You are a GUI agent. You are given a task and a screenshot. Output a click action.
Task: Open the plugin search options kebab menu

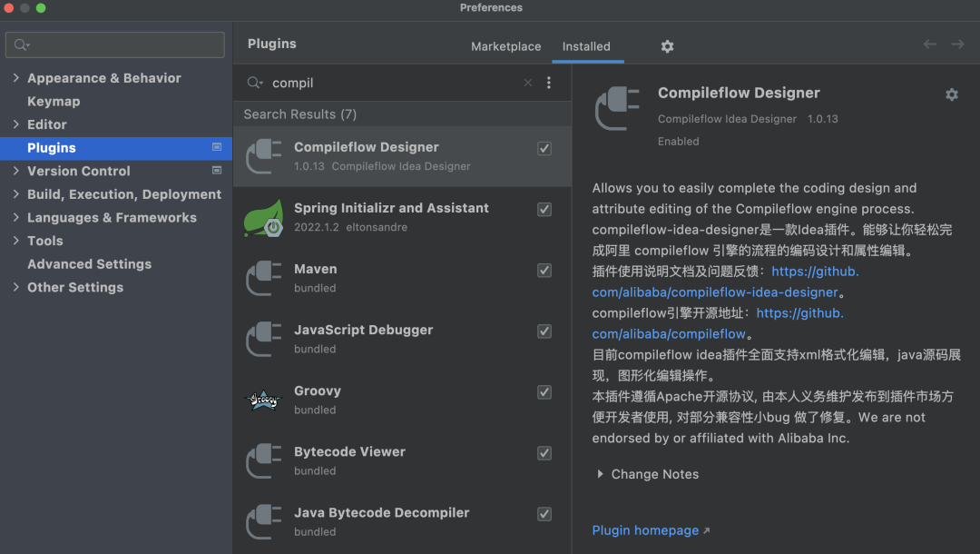pyautogui.click(x=549, y=83)
